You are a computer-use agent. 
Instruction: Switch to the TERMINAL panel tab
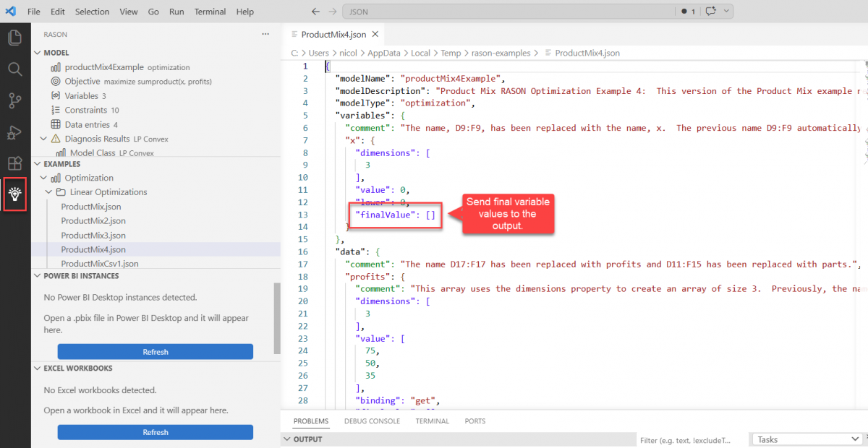[433, 421]
